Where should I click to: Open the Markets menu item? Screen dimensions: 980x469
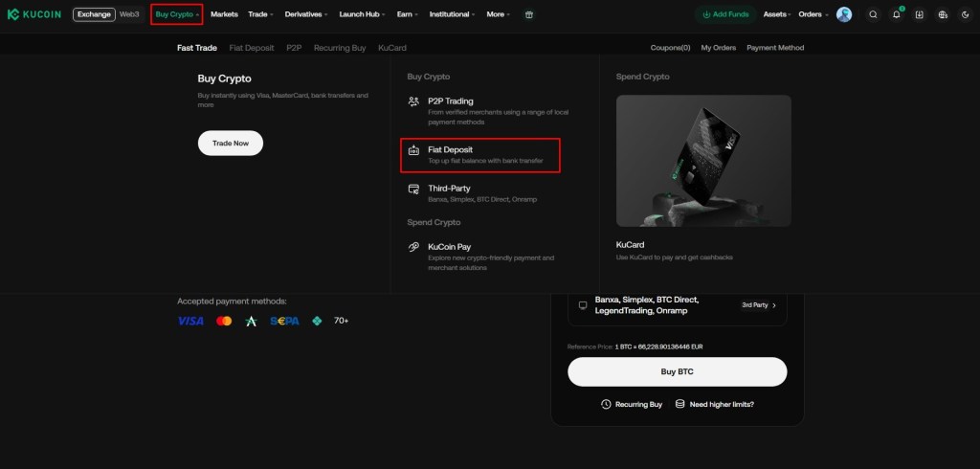224,14
